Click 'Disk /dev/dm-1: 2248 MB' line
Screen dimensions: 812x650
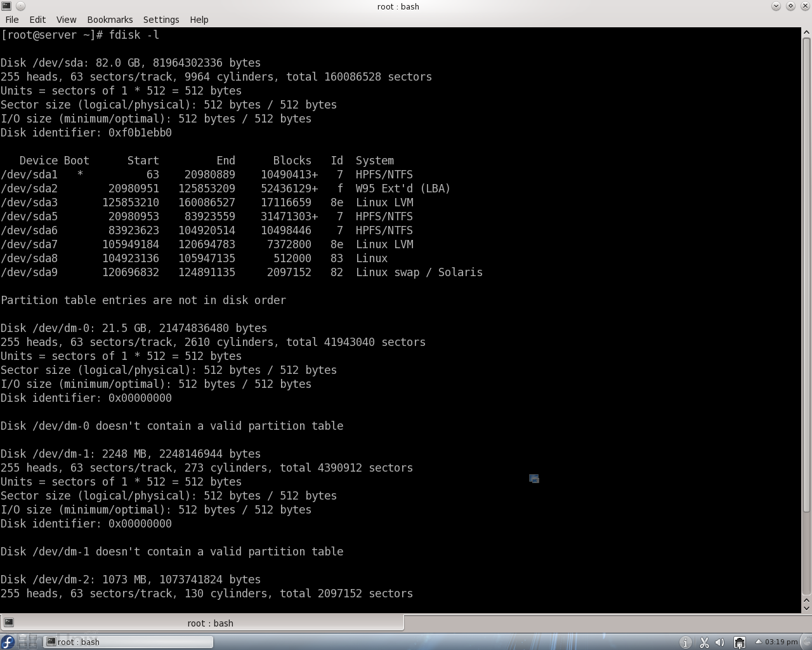[x=131, y=454]
